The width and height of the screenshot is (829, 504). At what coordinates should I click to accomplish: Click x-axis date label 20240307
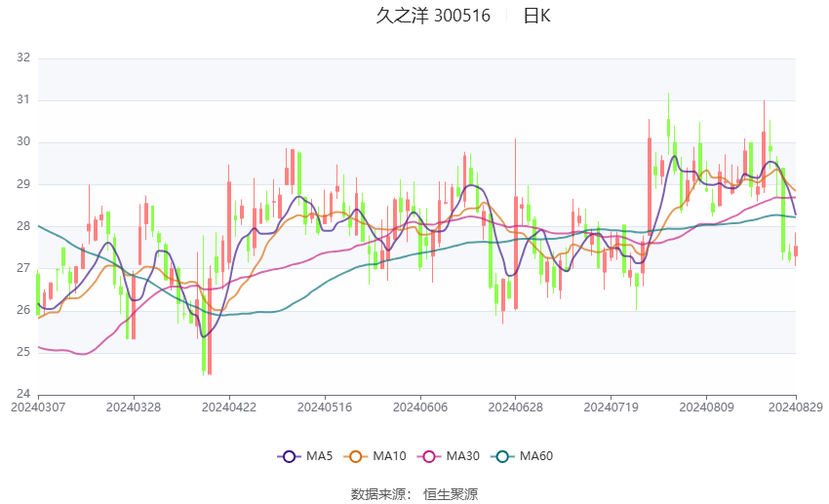pyautogui.click(x=38, y=407)
